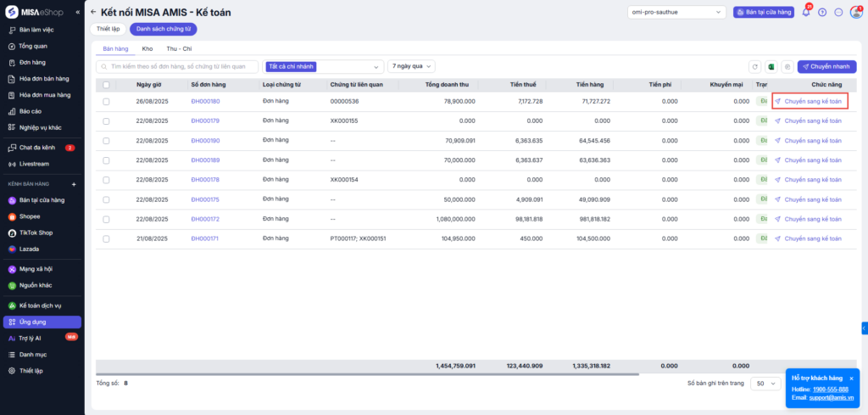The image size is (868, 415).
Task: Open order link ĐH000179
Action: 205,121
